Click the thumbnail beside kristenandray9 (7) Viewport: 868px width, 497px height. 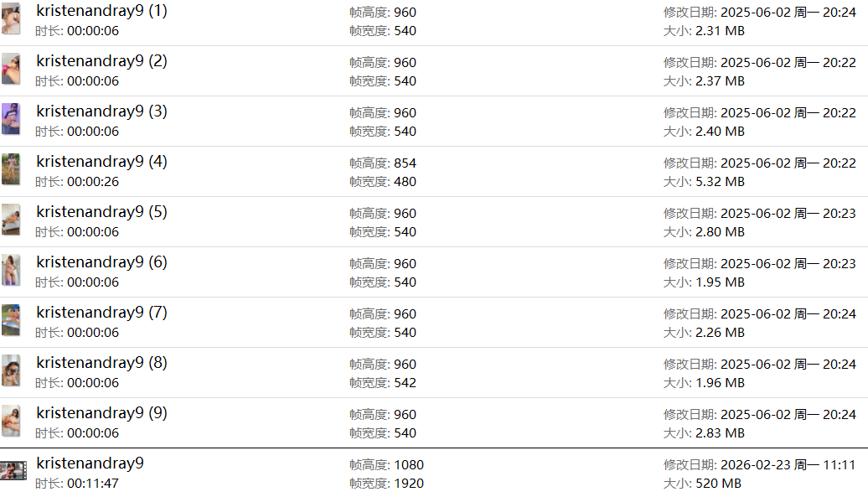click(11, 320)
